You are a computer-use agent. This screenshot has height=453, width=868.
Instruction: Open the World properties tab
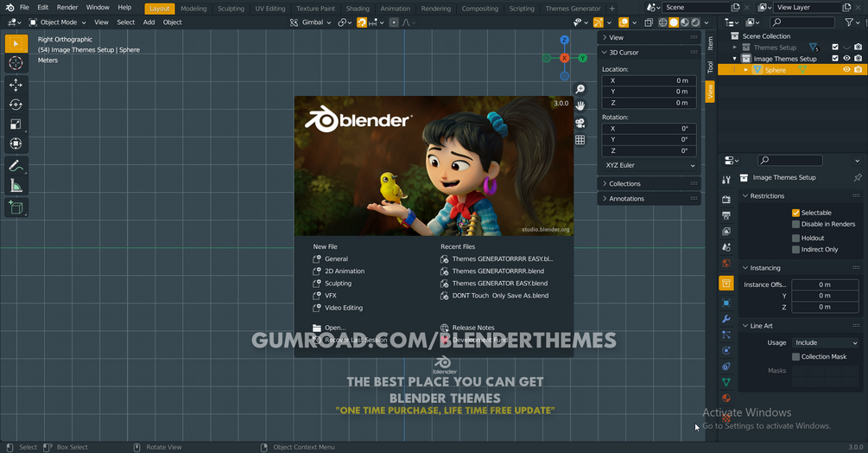[726, 263]
